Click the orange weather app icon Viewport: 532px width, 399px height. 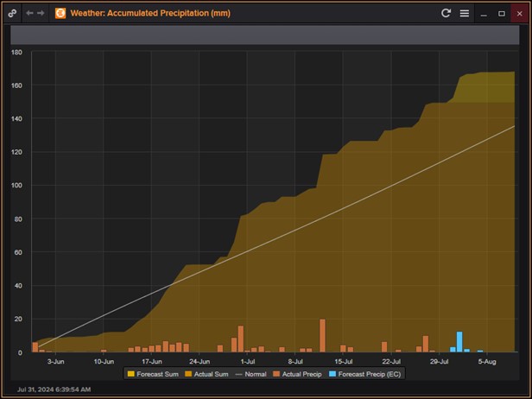pyautogui.click(x=60, y=13)
